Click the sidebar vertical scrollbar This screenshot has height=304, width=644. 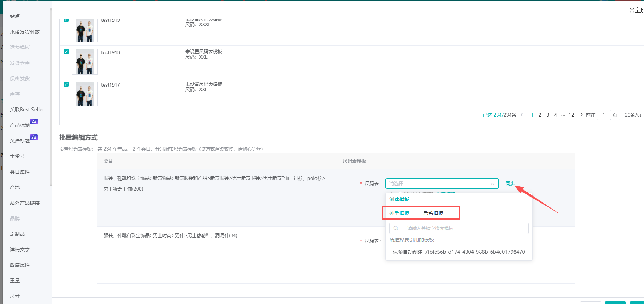[x=51, y=97]
